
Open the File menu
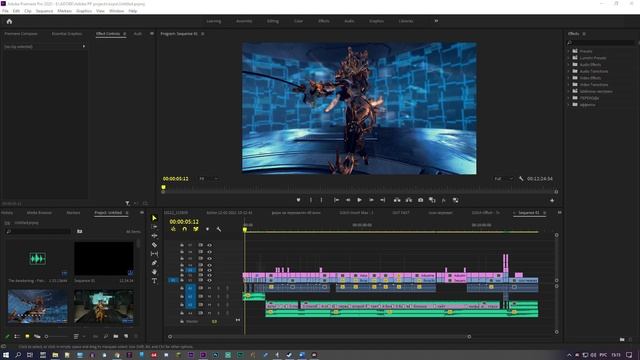click(x=5, y=11)
